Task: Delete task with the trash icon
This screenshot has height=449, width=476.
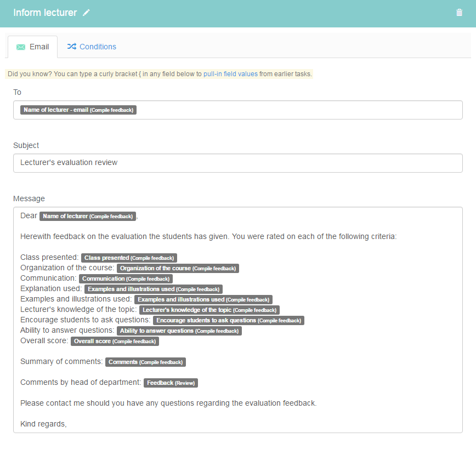Action: [459, 13]
